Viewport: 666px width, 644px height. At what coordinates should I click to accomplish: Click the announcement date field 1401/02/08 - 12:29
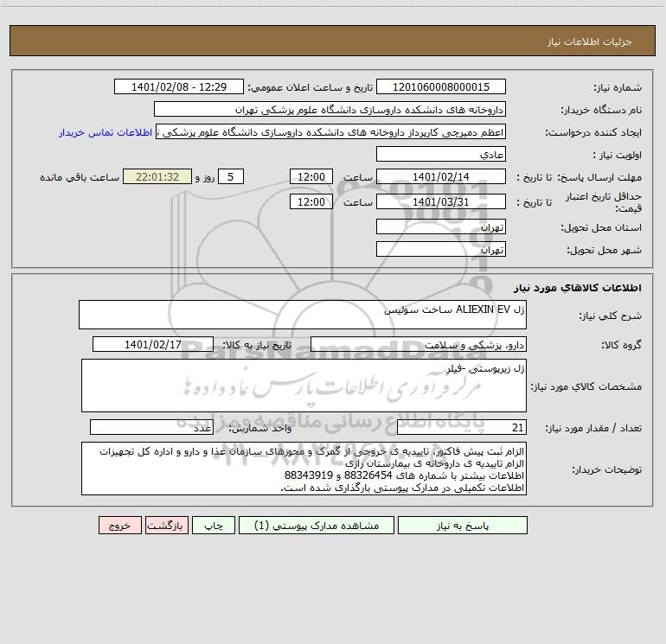tap(179, 87)
